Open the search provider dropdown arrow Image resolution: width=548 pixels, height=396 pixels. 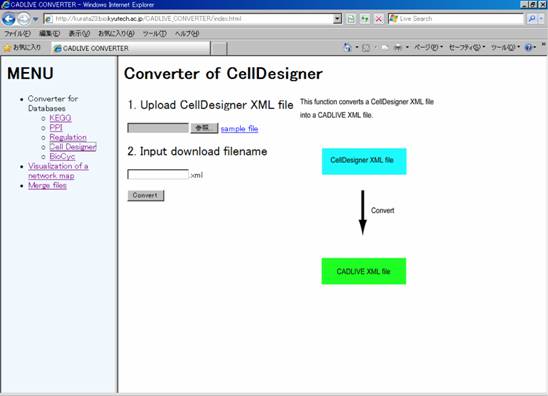(x=541, y=19)
